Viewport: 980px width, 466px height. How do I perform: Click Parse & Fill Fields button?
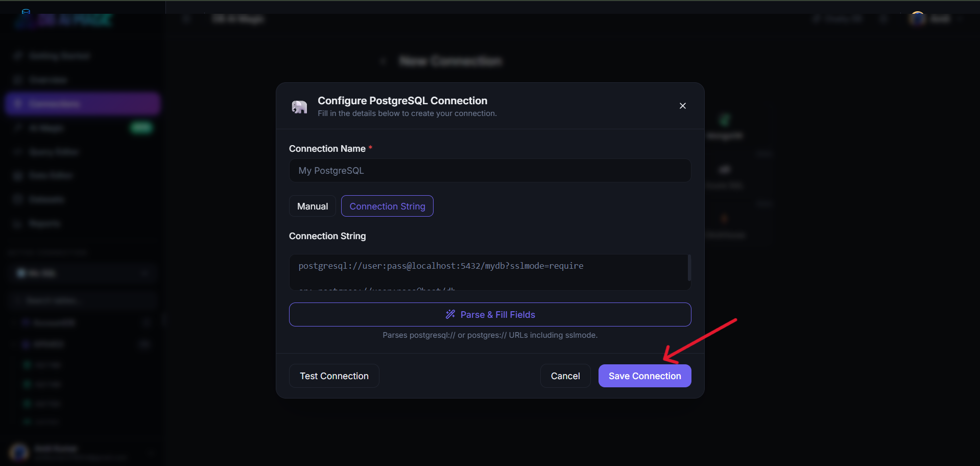pyautogui.click(x=490, y=314)
